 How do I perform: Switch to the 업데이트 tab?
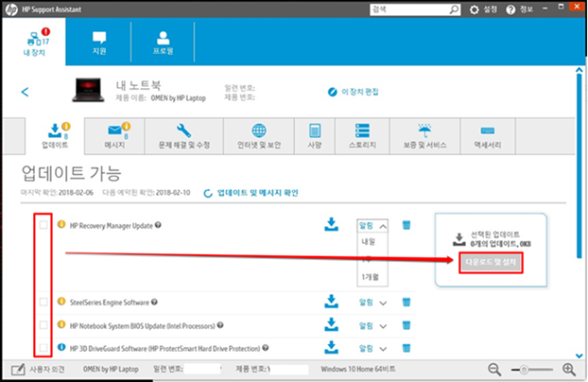coord(55,136)
